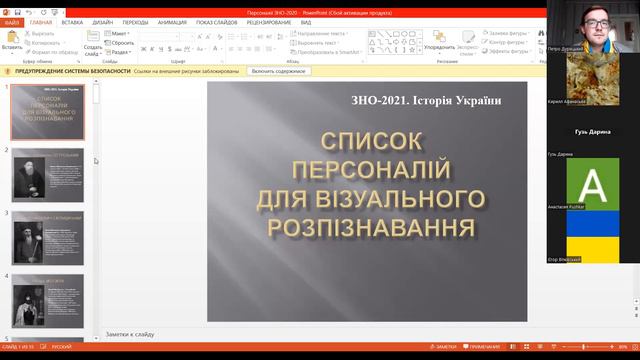The width and height of the screenshot is (640, 360).
Task: Open the Макет layout dropdown
Action: click(117, 33)
